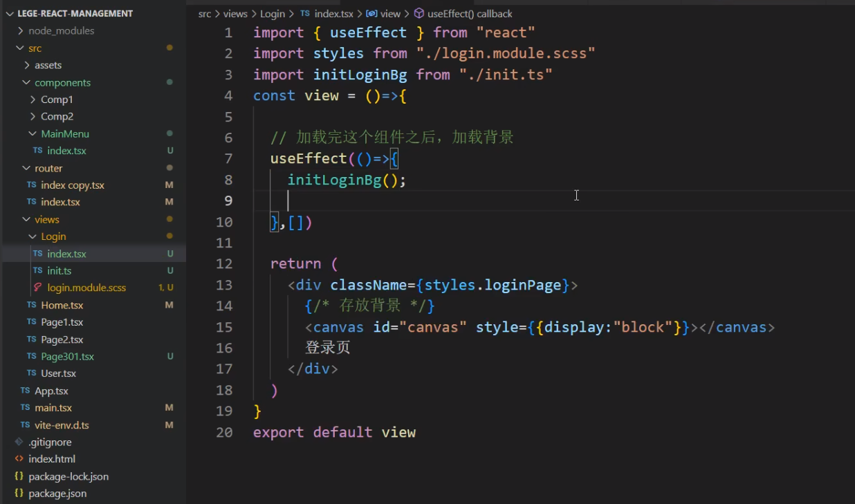The image size is (855, 504).
Task: Click export default view line
Action: pyautogui.click(x=334, y=432)
